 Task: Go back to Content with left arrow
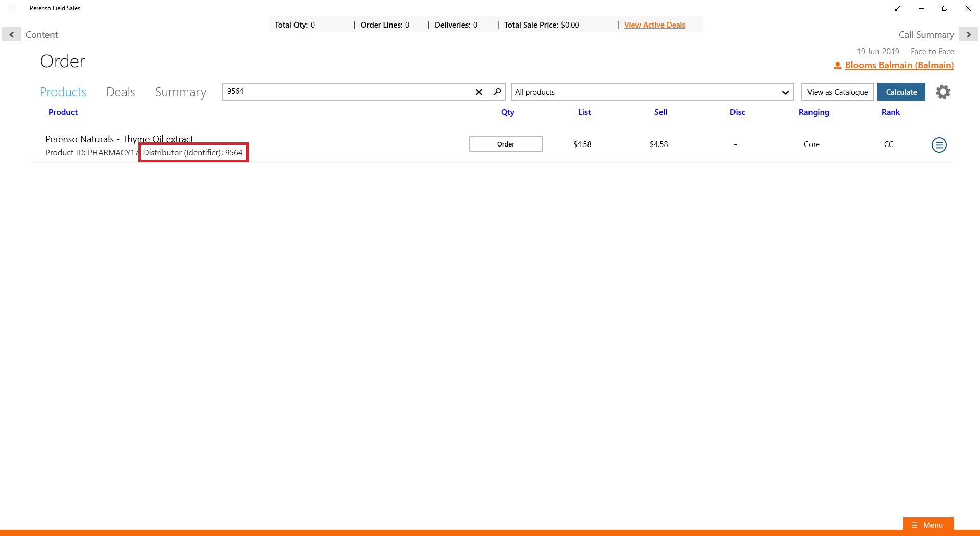pyautogui.click(x=11, y=34)
